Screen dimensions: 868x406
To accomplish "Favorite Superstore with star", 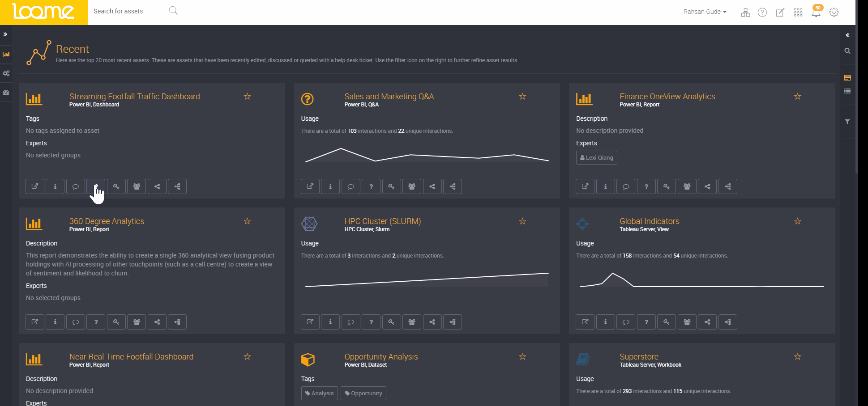I will click(x=798, y=356).
